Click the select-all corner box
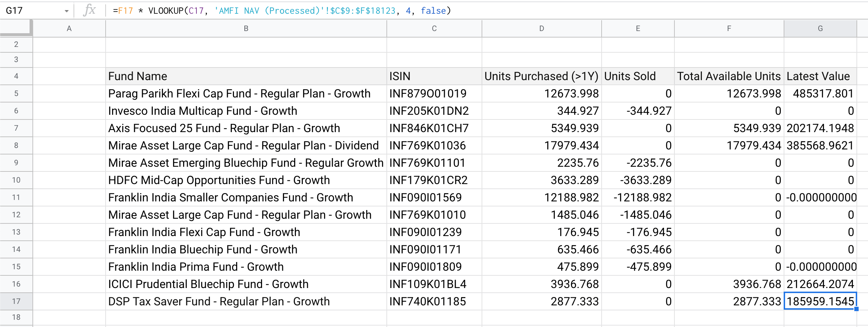Viewport: 868px width, 327px height. coord(16,29)
